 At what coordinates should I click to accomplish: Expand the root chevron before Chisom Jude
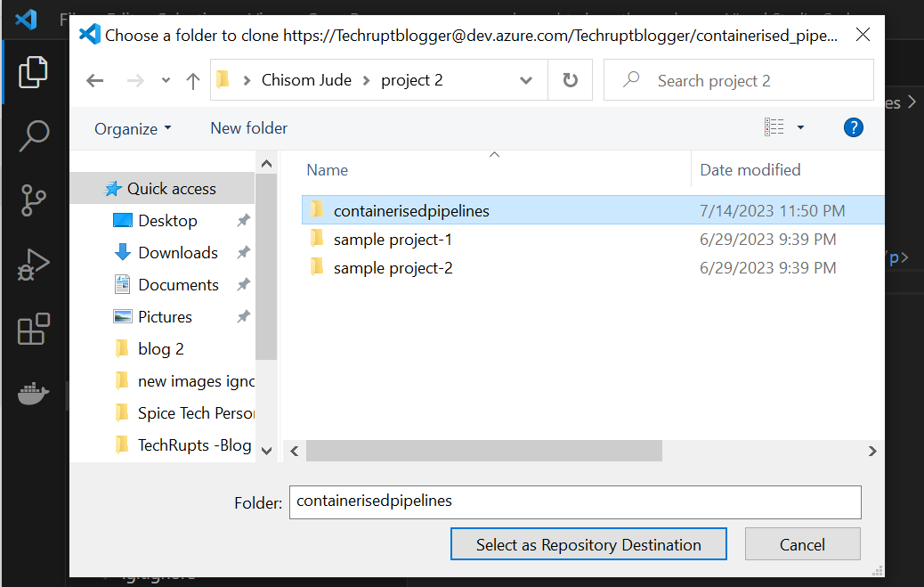pyautogui.click(x=247, y=80)
